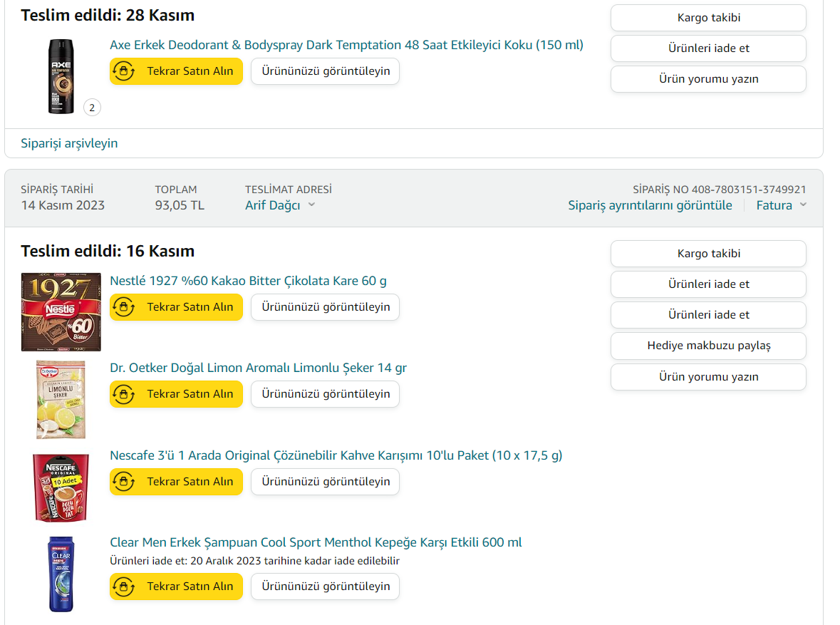Click the reorder icon on Dr. Oetker Tekrar Satın Alın
Image resolution: width=840 pixels, height=625 pixels.
(x=124, y=394)
